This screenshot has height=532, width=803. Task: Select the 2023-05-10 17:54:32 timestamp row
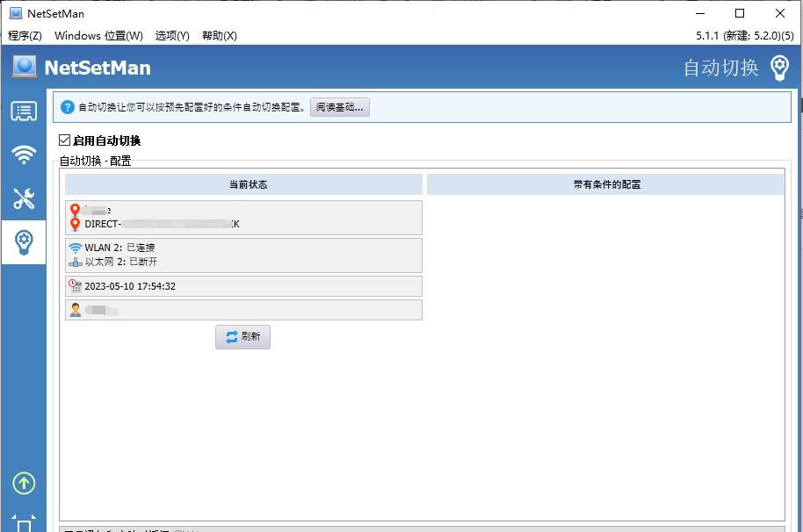(243, 286)
